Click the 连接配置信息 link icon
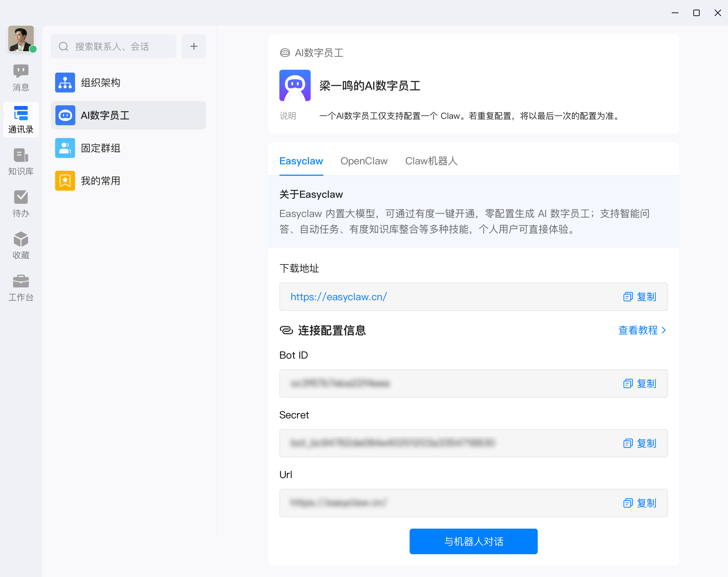 coord(286,330)
